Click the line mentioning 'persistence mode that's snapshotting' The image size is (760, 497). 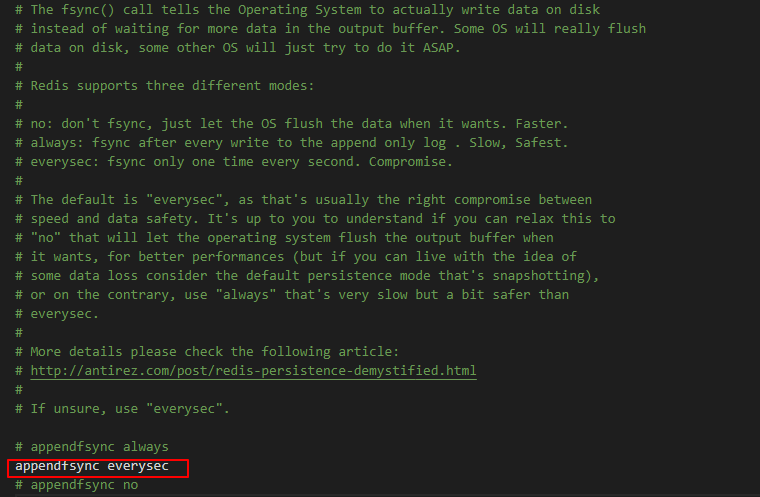(307, 276)
